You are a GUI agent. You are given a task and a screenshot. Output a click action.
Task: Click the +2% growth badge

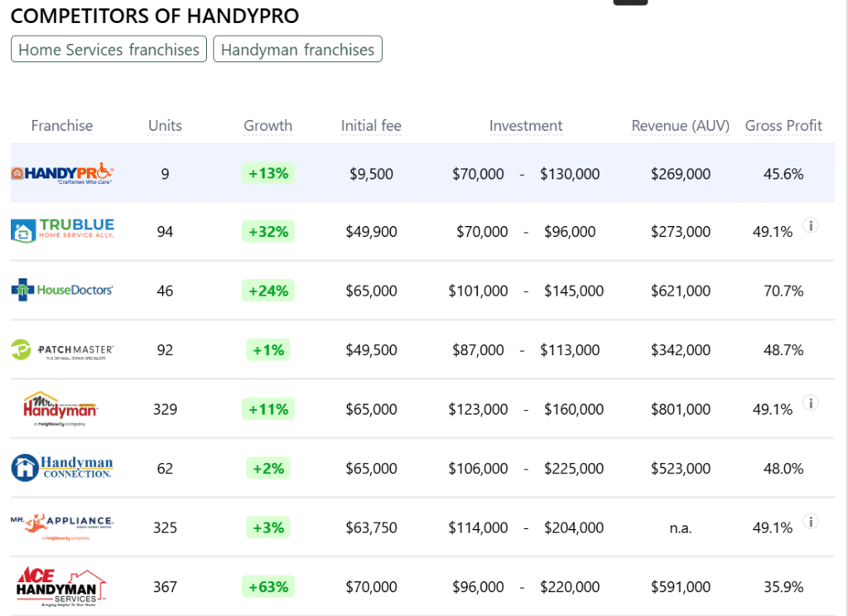click(x=268, y=469)
